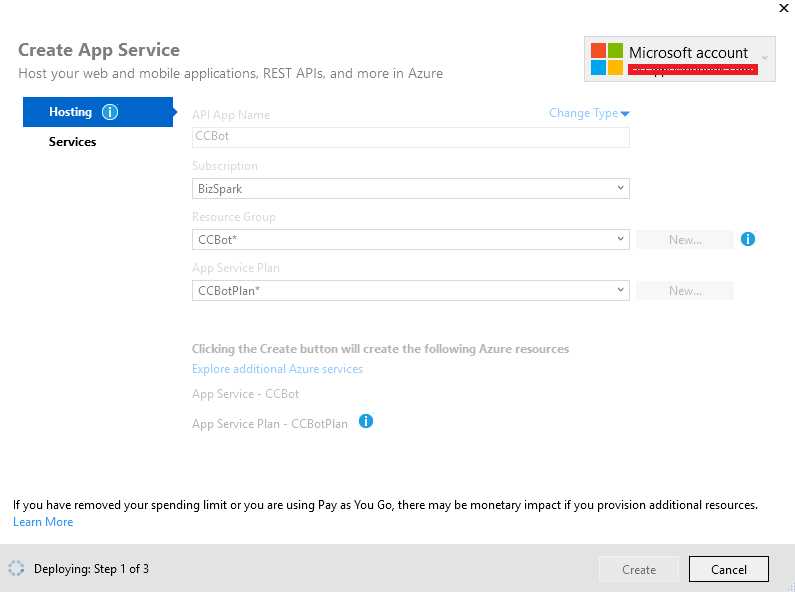Click the Microsoft logo in account box

point(606,59)
